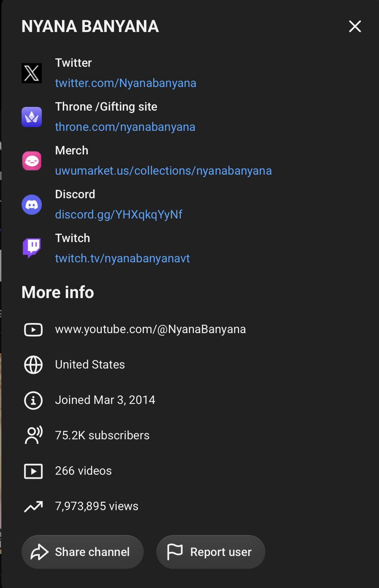The height and width of the screenshot is (588, 379).
Task: Click the subscribers person icon
Action: tap(33, 435)
